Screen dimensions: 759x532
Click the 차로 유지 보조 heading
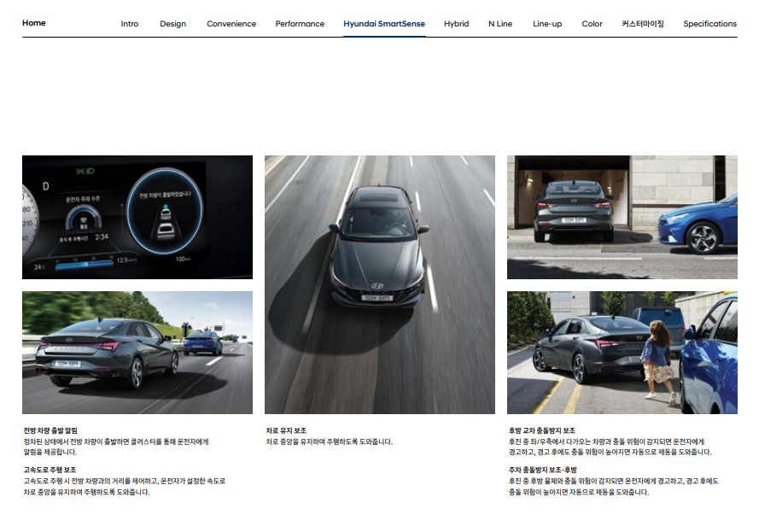[x=286, y=430]
